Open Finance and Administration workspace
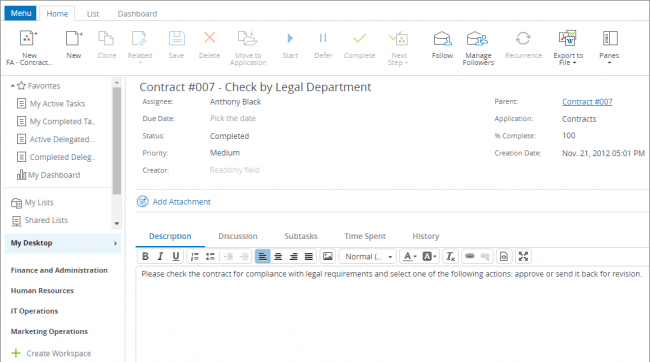Viewport: 650px width, 362px height. pyautogui.click(x=59, y=270)
